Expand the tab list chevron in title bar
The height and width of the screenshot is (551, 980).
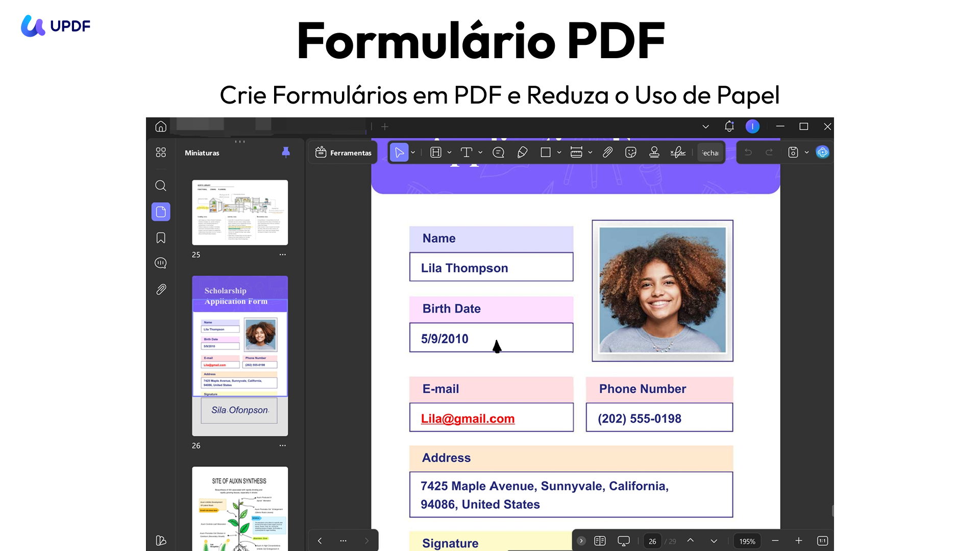[x=705, y=127]
